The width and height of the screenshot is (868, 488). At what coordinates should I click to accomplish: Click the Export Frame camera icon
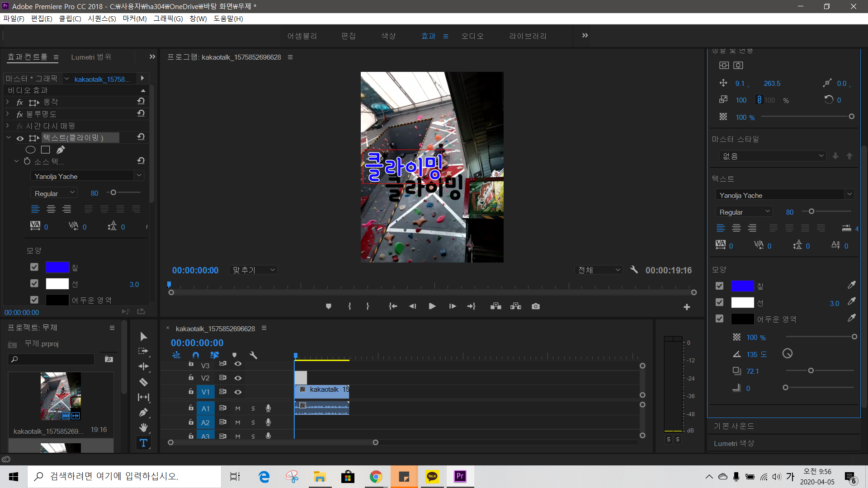[536, 306]
